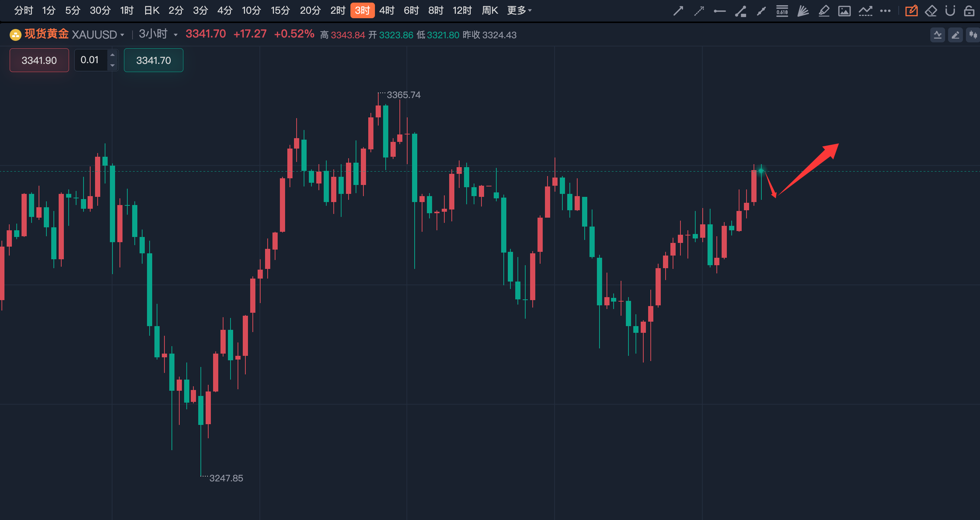Switch to the 日K timeframe tab
980x520 pixels.
[x=151, y=10]
